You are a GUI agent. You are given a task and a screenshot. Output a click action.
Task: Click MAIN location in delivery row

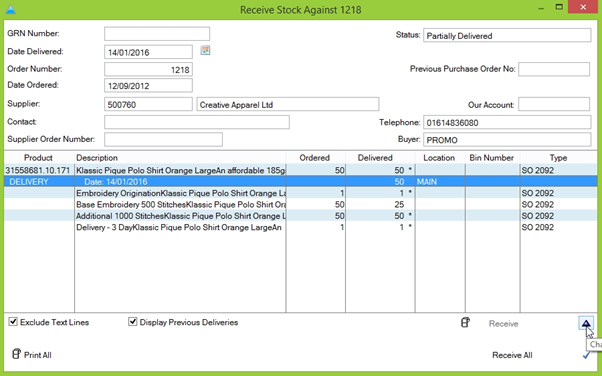(x=427, y=182)
